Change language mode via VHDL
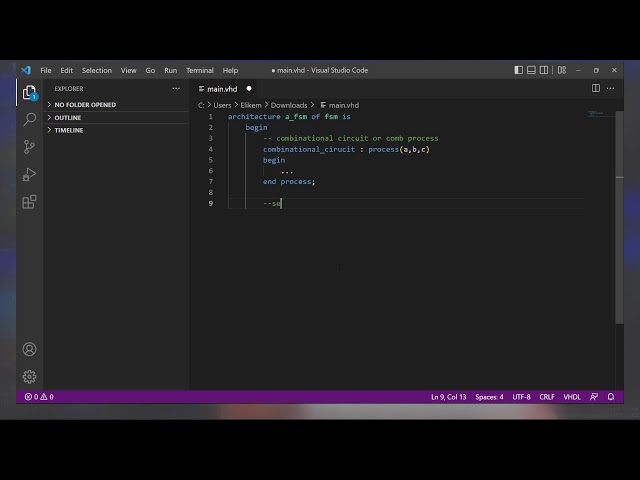The height and width of the screenshot is (480, 640). [x=572, y=397]
